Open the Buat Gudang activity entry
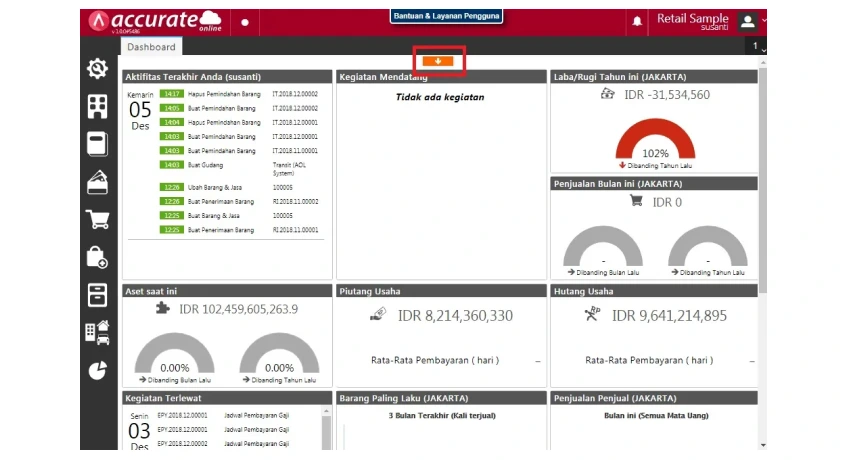Screen dimensions: 847x460 pyautogui.click(x=238, y=168)
